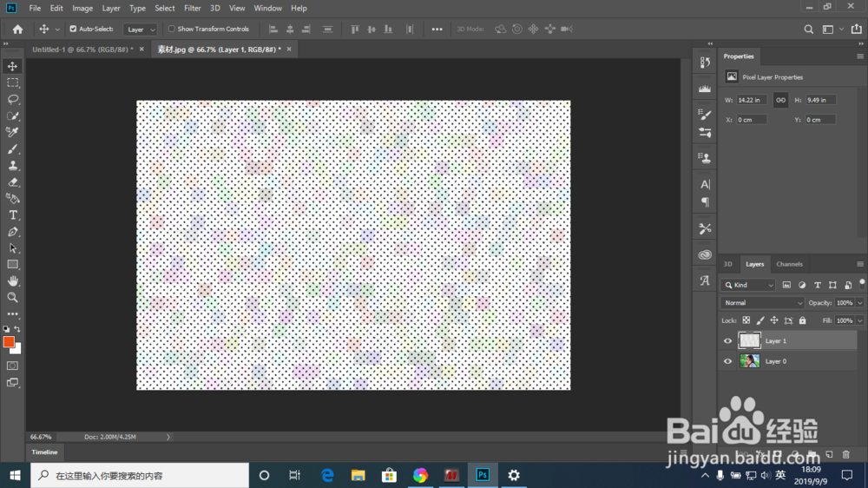Set the foreground color swatch
Image resolution: width=868 pixels, height=488 pixels.
coord(9,341)
